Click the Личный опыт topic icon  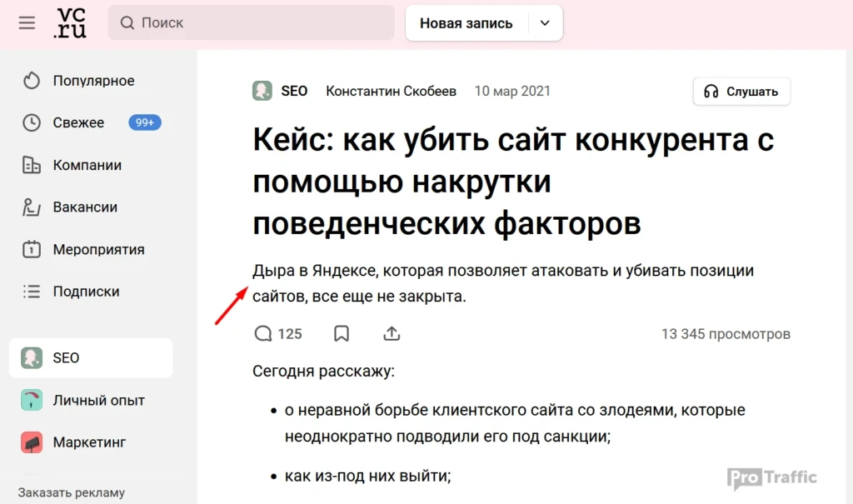[32, 400]
